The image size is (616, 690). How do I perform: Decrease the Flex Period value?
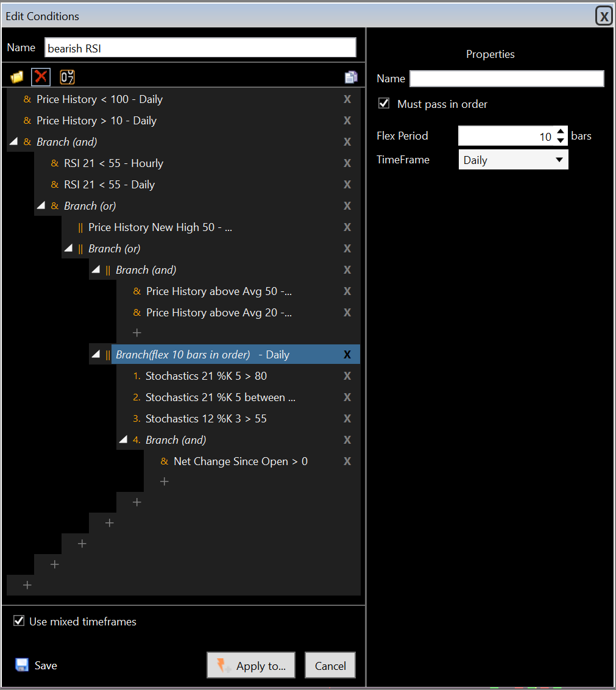point(560,141)
